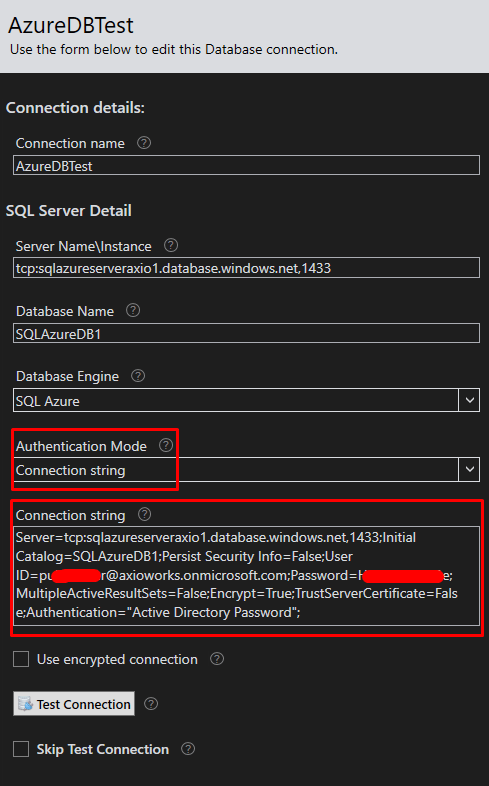
Task: Open help icon beside Database Name
Action: (133, 310)
